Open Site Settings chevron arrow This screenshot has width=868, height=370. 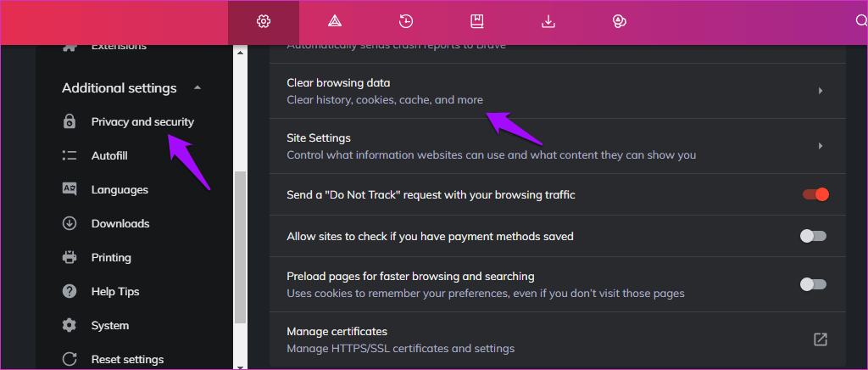(x=820, y=146)
